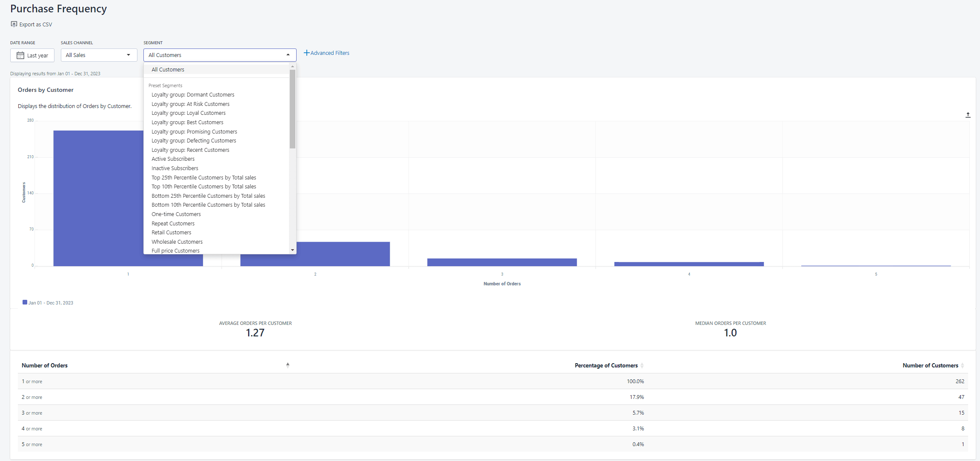Click the plus icon beside Advanced Filters

click(306, 53)
